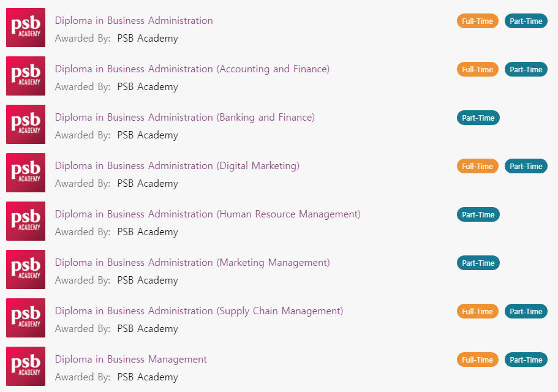Click PSB logo next to Banking and Finance diploma
Viewport: 558px width, 392px height.
(26, 124)
